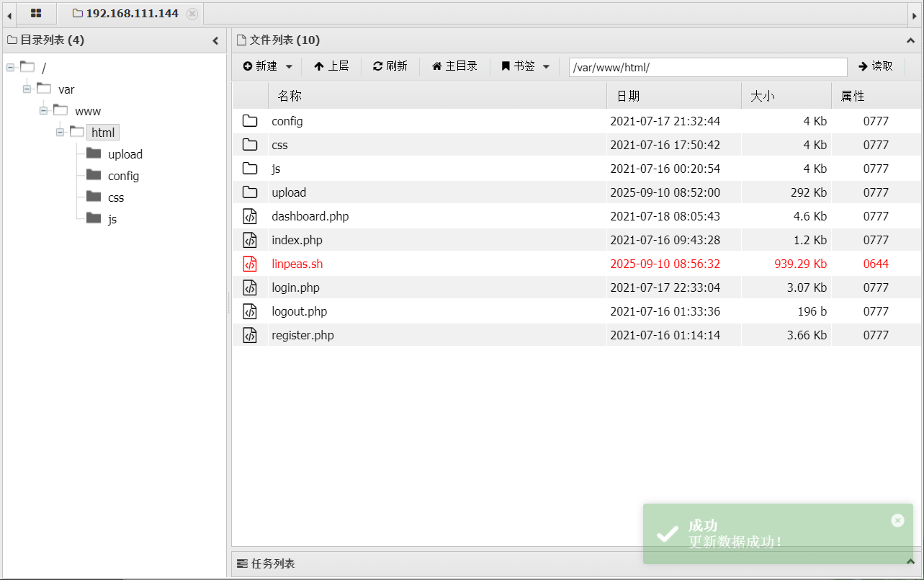Click the red linpeas.sh file icon
This screenshot has height=580, width=924.
pos(250,264)
